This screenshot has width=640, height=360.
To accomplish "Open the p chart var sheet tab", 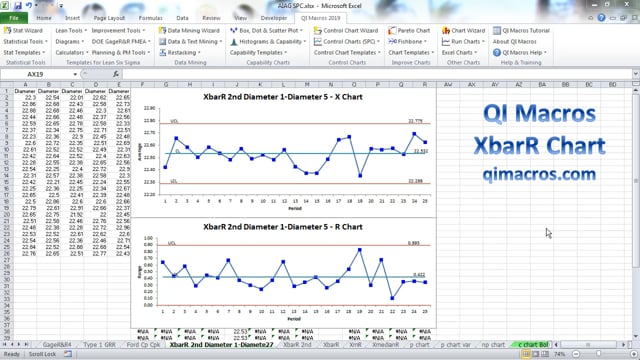I will pos(456,345).
